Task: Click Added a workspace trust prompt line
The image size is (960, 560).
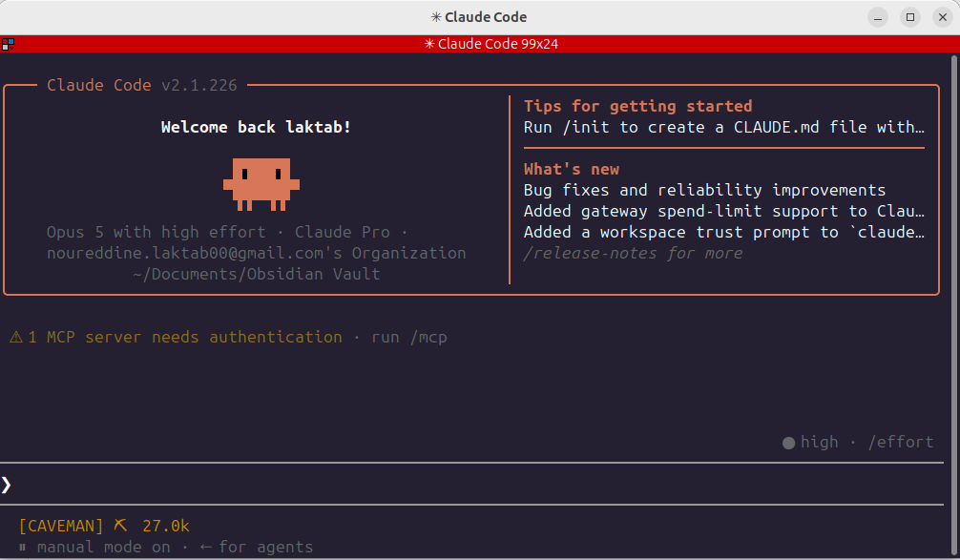Action: click(723, 233)
